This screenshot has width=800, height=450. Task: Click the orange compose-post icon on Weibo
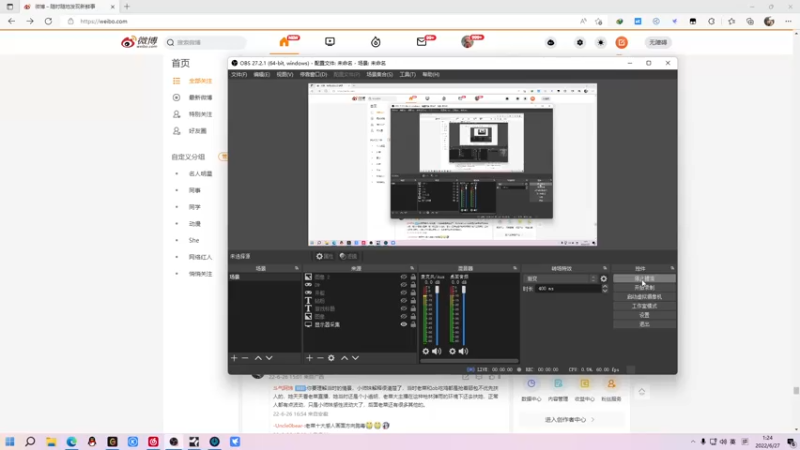[x=621, y=43]
